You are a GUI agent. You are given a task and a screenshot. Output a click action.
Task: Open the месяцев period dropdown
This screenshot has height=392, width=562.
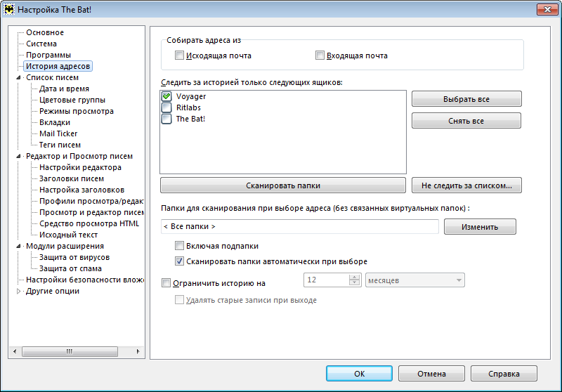pos(415,280)
